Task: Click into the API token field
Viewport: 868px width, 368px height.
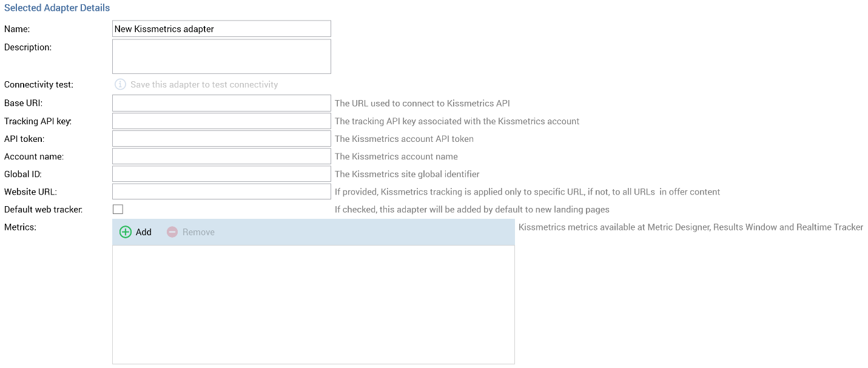Action: coord(221,138)
